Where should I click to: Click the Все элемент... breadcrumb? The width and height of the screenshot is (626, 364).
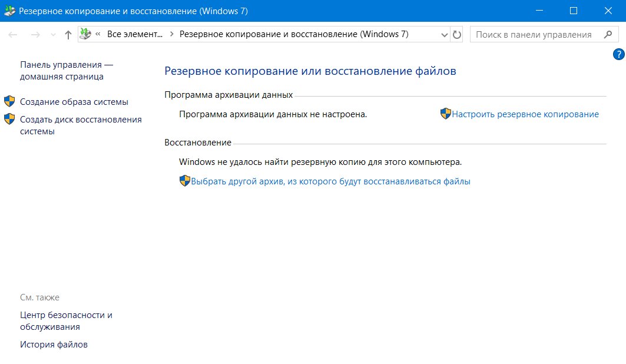point(135,34)
